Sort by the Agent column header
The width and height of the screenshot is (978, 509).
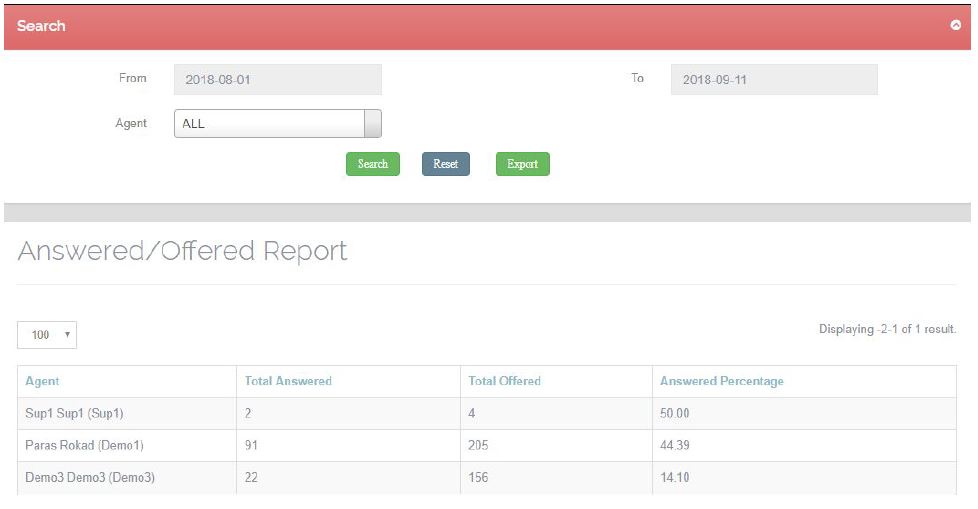point(42,381)
